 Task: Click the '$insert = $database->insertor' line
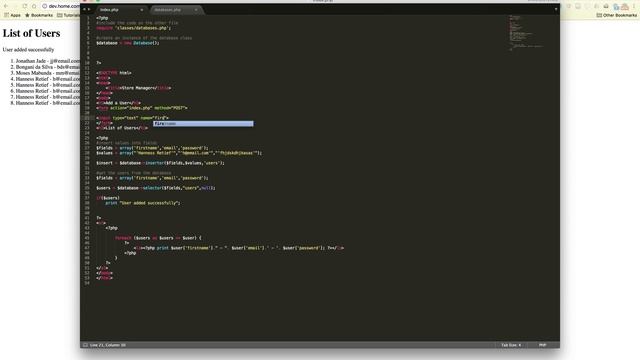pos(160,163)
